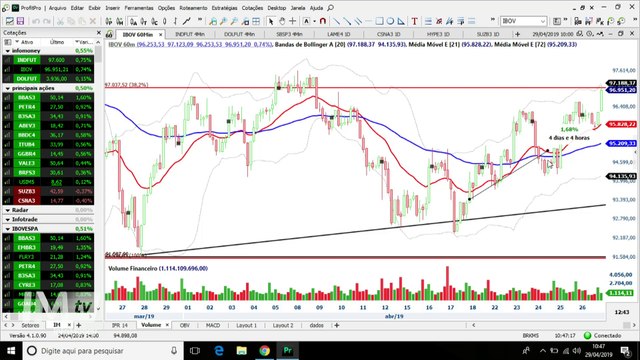Open the Cotações menu

252,8
